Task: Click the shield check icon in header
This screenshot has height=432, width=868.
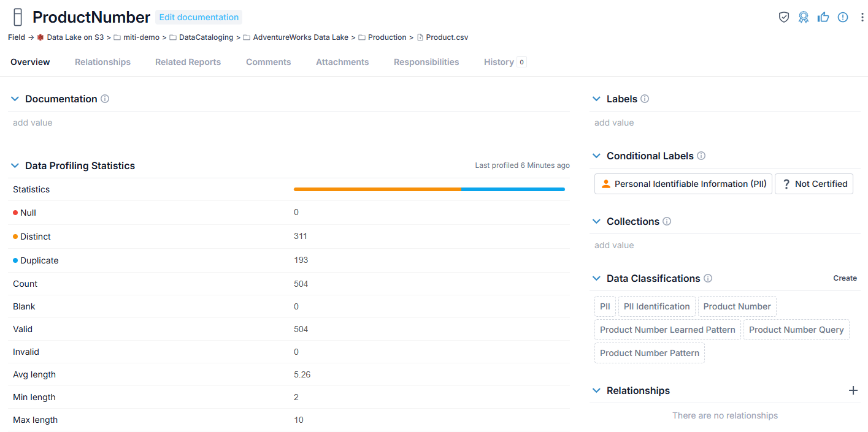Action: (x=784, y=17)
